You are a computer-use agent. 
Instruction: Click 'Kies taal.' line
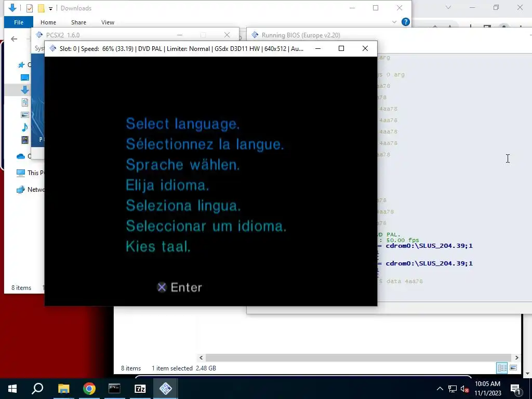click(x=158, y=246)
